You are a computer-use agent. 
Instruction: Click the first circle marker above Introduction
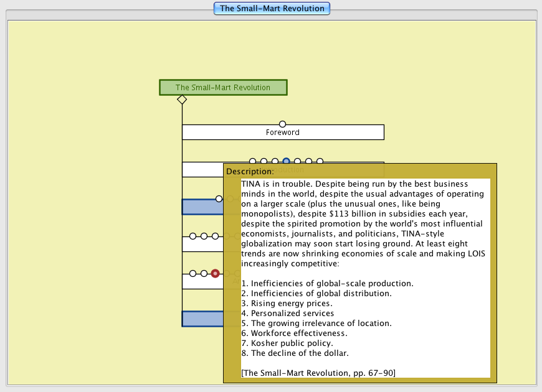[x=252, y=162]
